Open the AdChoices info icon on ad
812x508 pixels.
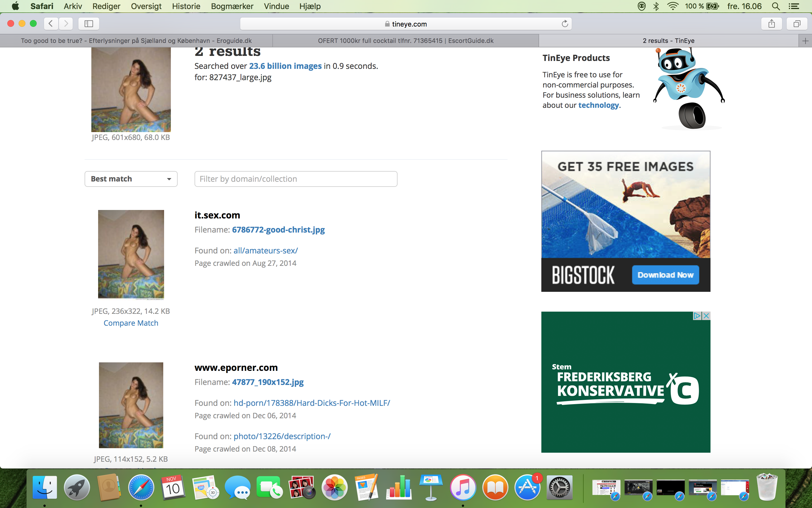(x=697, y=316)
